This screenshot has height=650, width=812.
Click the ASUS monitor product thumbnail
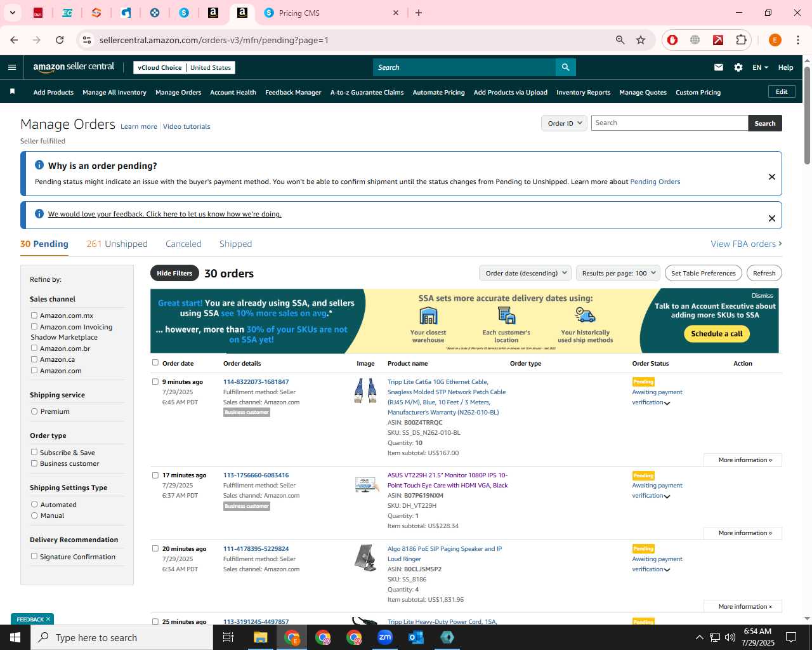(x=366, y=484)
